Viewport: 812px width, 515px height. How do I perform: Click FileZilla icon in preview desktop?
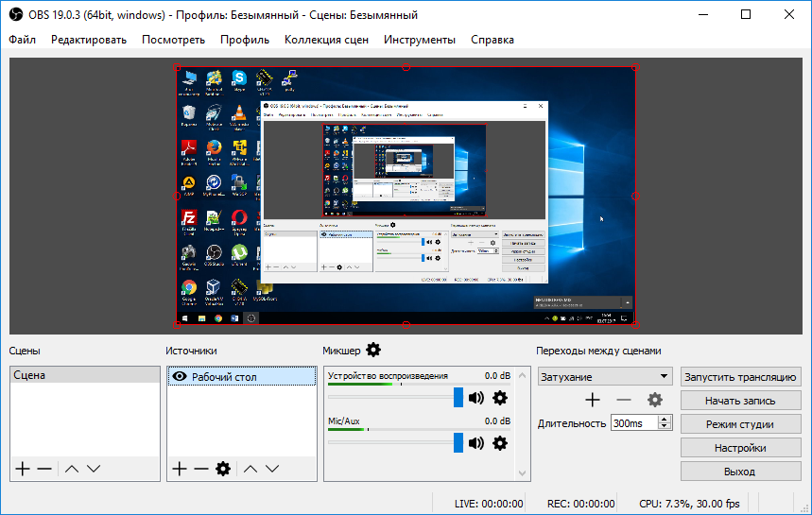189,217
